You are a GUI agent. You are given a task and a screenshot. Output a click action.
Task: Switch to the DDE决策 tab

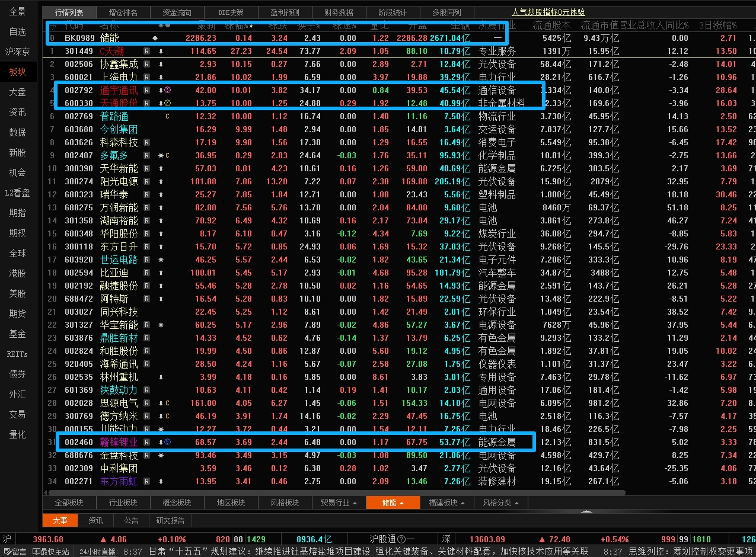(x=231, y=12)
